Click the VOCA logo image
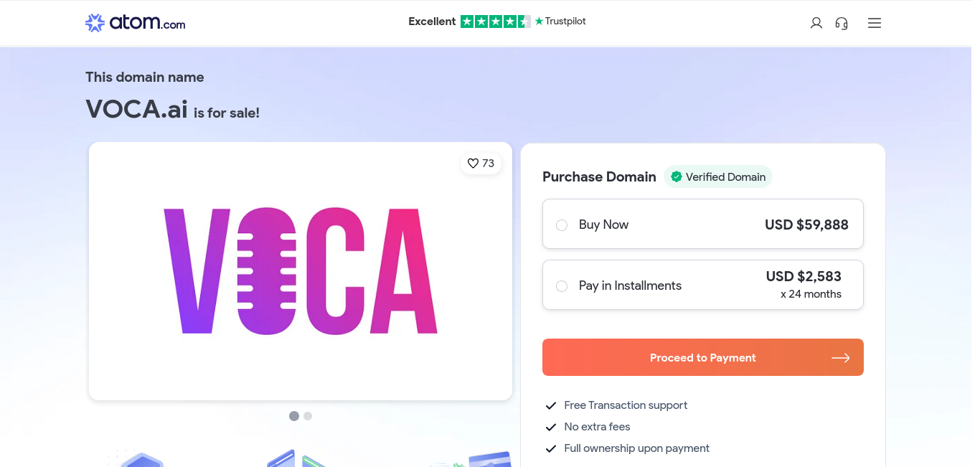The image size is (980, 467). (x=301, y=270)
